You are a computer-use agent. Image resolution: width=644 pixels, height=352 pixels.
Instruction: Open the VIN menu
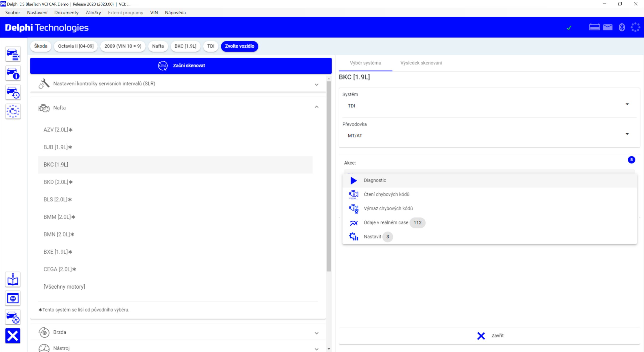click(x=154, y=13)
